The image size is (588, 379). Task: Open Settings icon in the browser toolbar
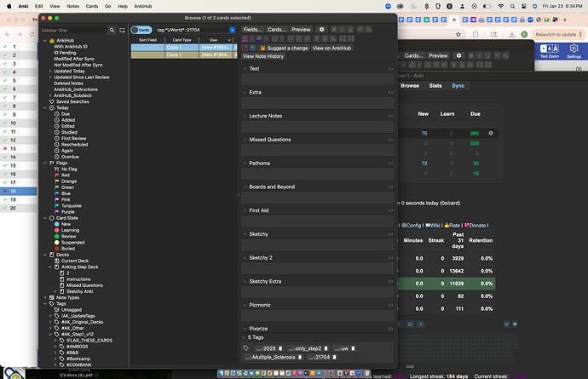(x=574, y=51)
